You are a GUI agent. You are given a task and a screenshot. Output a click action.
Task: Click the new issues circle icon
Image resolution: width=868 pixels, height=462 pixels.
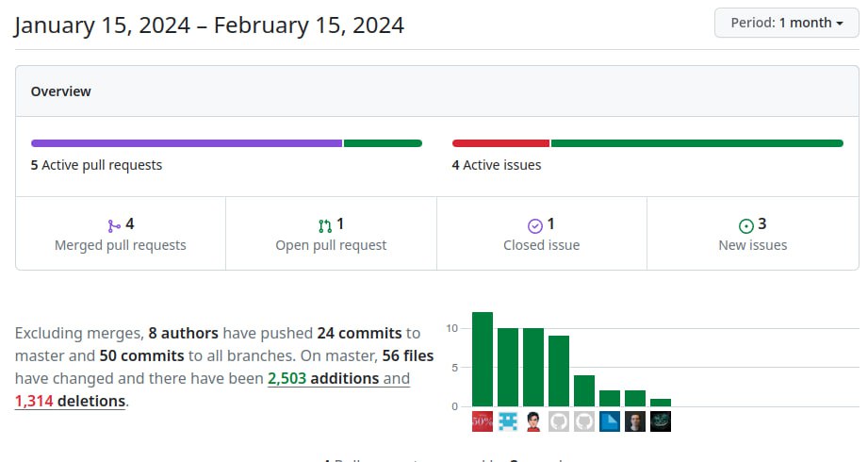746,225
